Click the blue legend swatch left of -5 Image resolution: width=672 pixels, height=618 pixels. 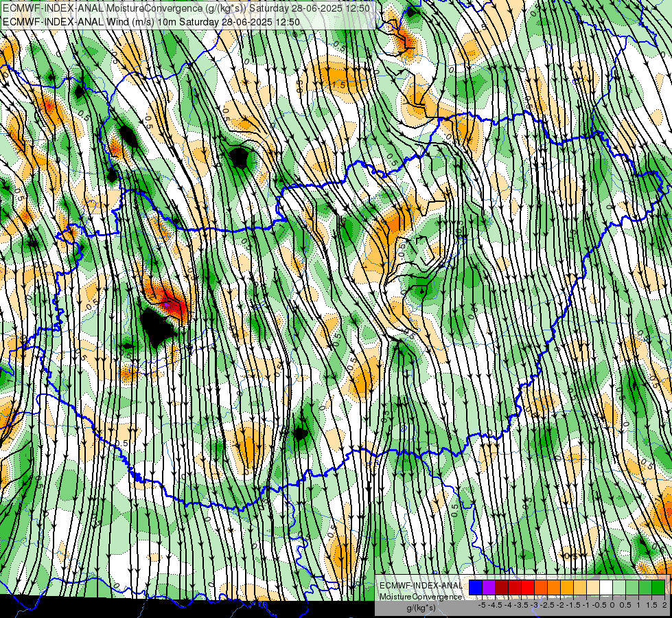pos(476,588)
